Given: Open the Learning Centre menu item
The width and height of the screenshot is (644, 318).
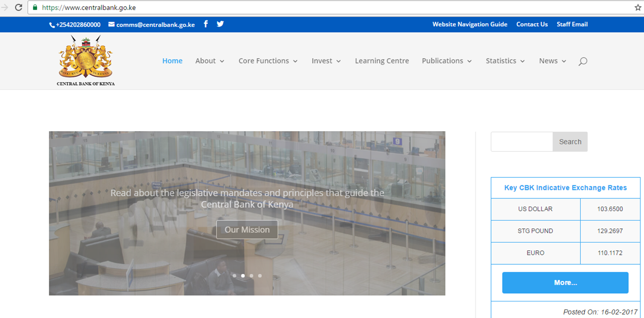Looking at the screenshot, I should 382,61.
